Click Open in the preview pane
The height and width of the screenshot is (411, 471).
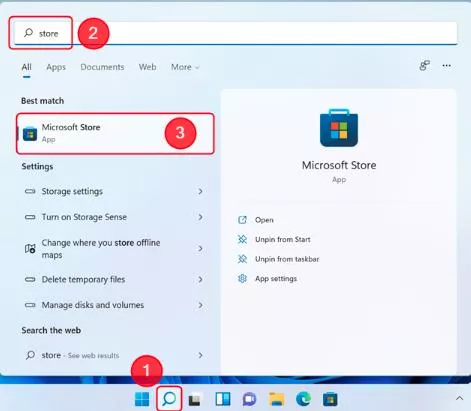click(264, 220)
